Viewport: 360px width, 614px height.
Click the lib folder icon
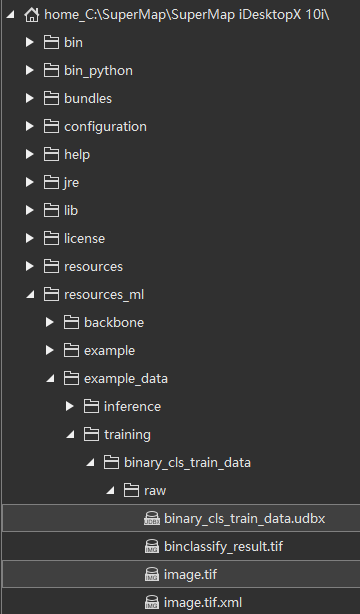(51, 210)
